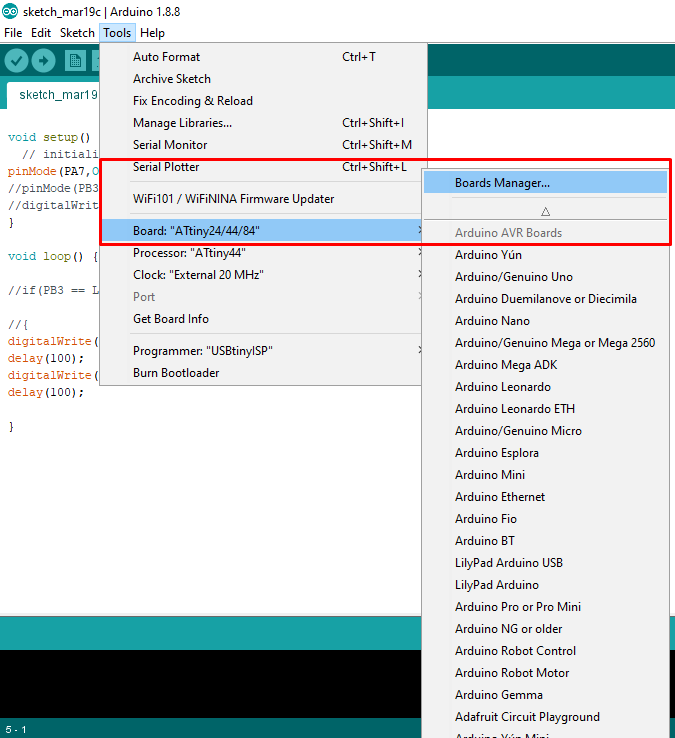Viewport: 675px width, 738px height.
Task: Select Arduino Gemma board
Action: point(546,695)
